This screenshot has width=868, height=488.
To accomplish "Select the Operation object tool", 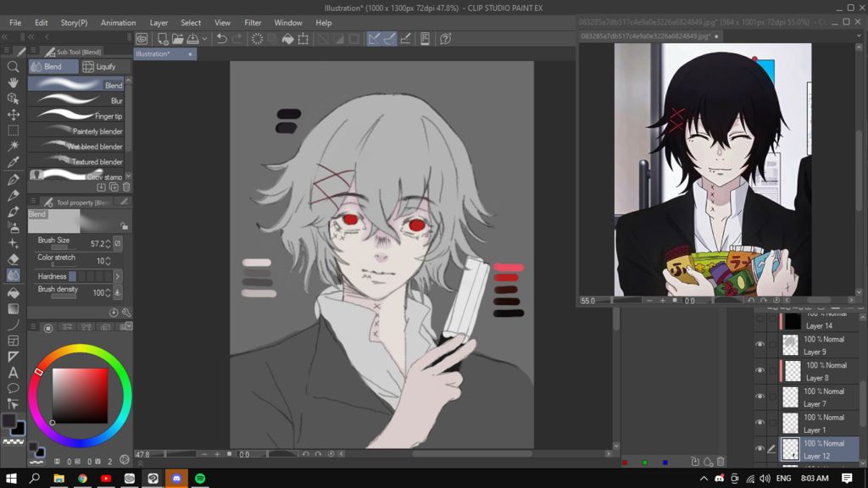I will 14,98.
